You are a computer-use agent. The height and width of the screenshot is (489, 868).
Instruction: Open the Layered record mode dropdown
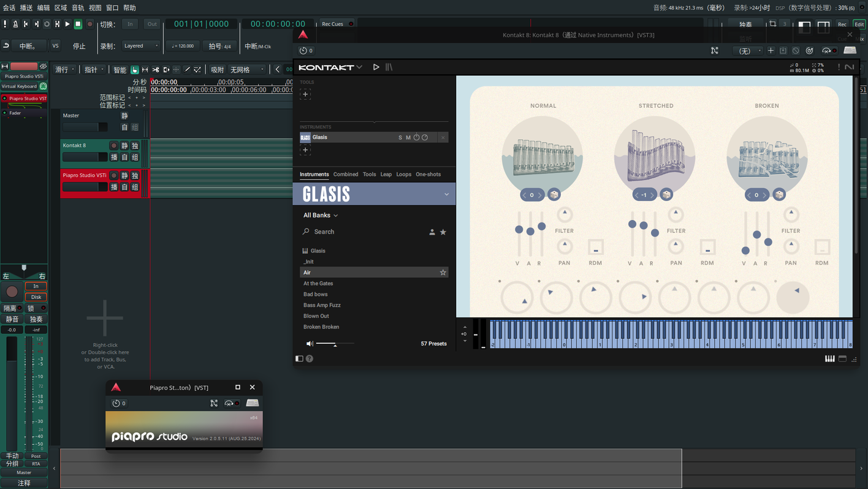pyautogui.click(x=140, y=46)
